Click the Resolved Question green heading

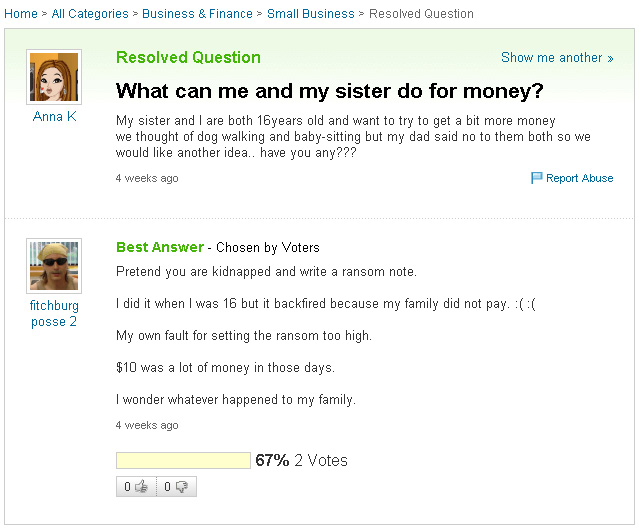pyautogui.click(x=188, y=57)
